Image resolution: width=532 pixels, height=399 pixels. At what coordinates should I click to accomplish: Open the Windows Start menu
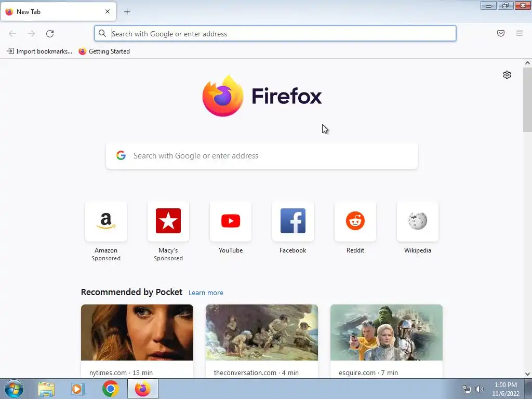[14, 389]
